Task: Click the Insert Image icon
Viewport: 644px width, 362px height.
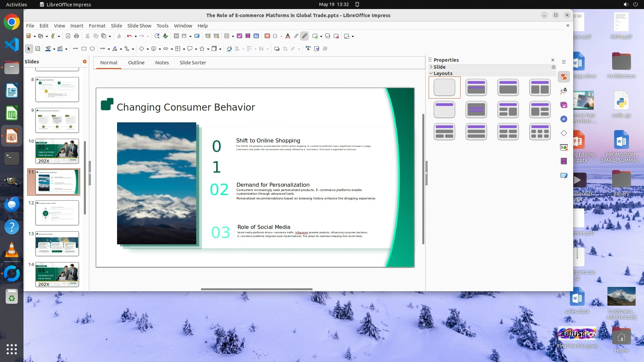Action: (239, 36)
